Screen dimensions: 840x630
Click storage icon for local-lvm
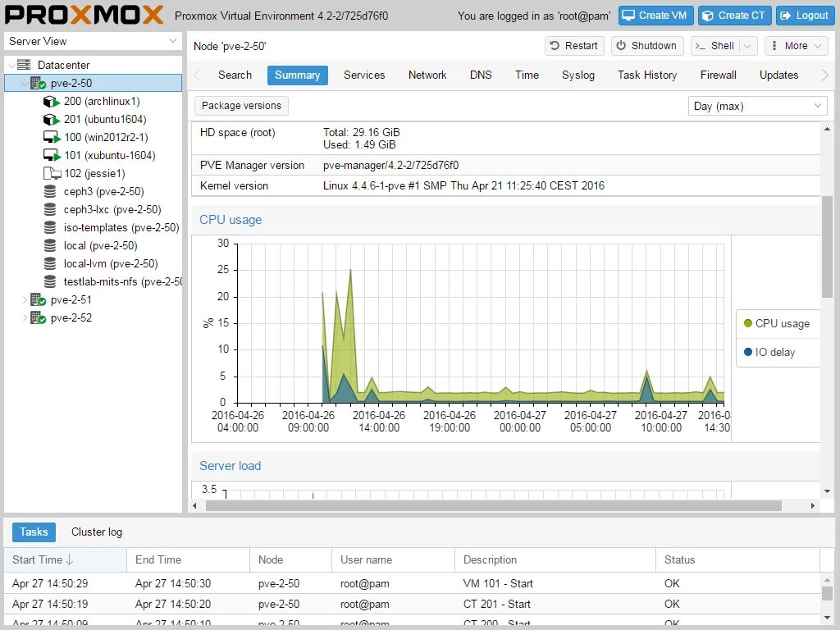click(x=50, y=263)
